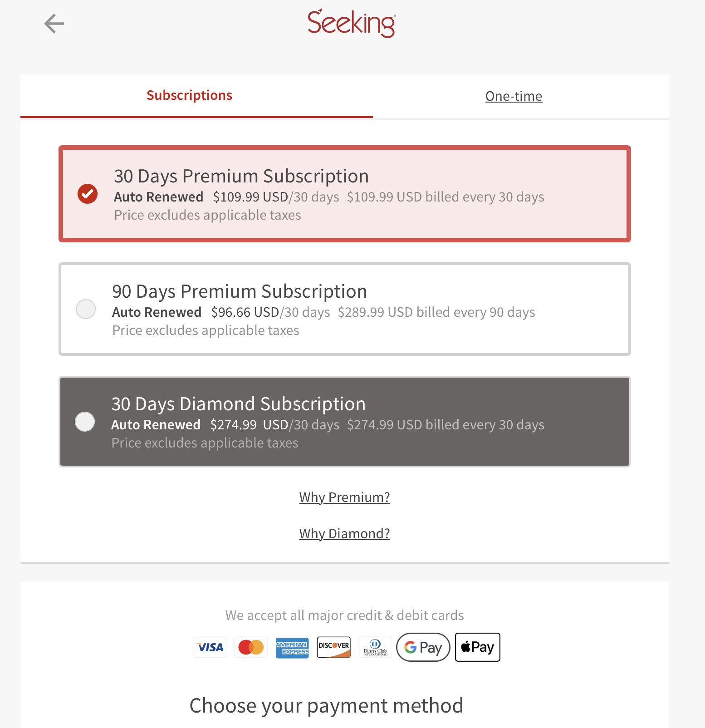Switch to the One-time tab
This screenshot has height=728, width=705.
514,96
